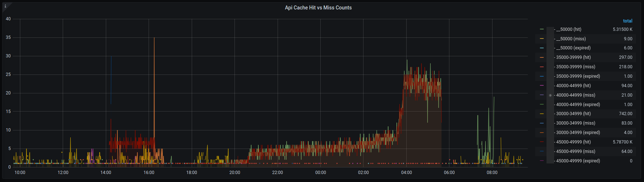Click color icon beside __50000 (expired)
644x182 pixels.
click(542, 48)
